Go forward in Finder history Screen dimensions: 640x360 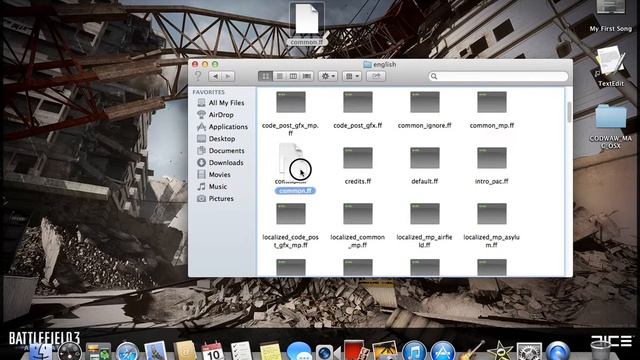pos(228,76)
